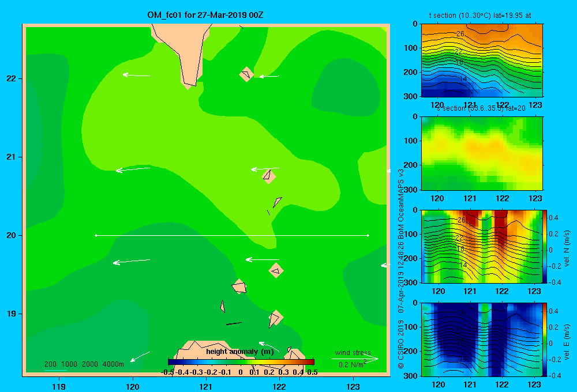Click latitude label 19 on main map
The height and width of the screenshot is (392, 577).
[x=11, y=314]
